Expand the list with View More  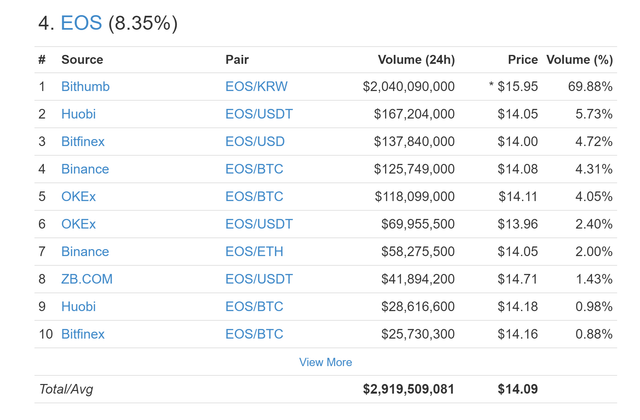point(325,362)
